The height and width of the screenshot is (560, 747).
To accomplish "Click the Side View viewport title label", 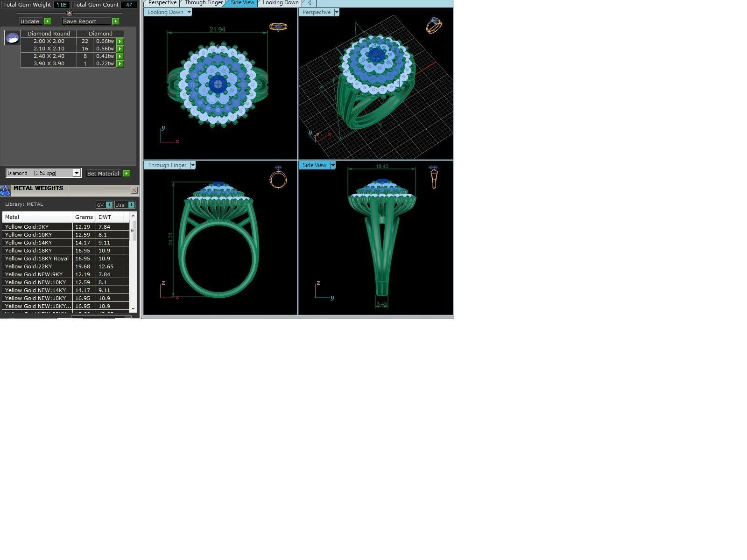I will [314, 165].
